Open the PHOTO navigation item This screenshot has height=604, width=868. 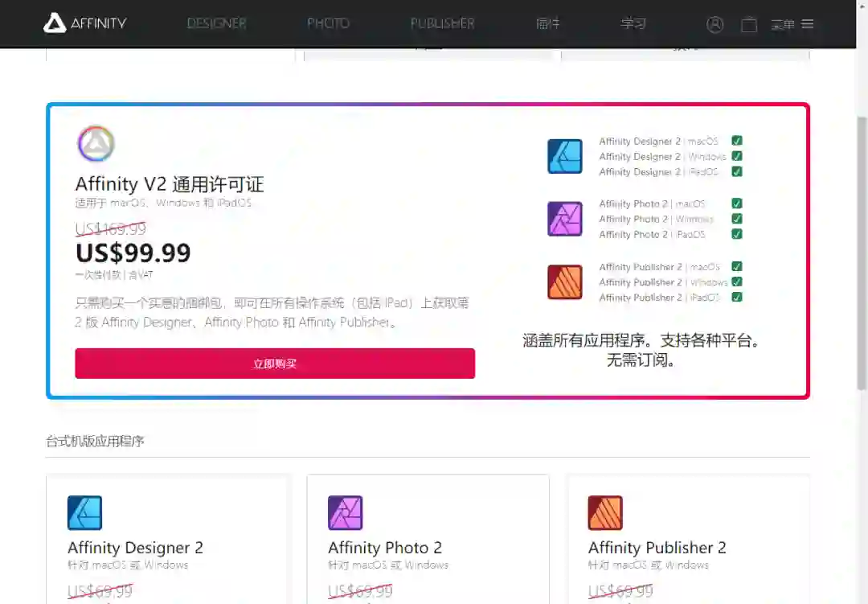pos(328,23)
